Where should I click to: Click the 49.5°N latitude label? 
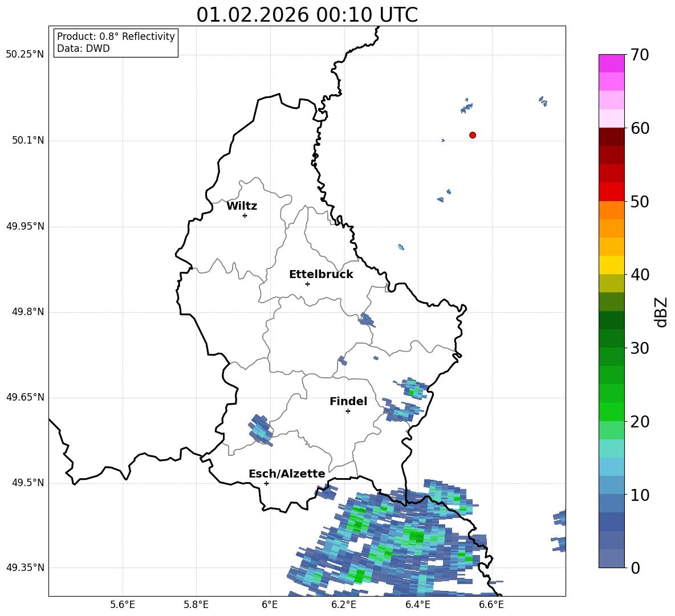coord(28,483)
